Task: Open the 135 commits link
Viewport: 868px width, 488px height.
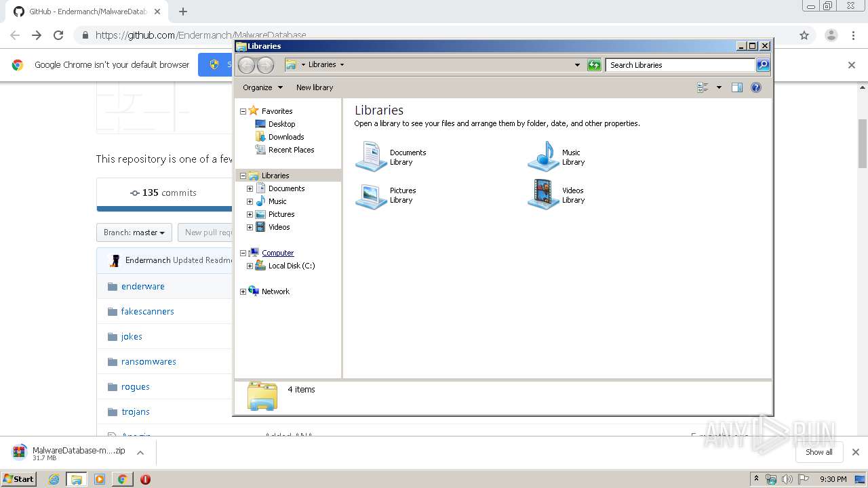Action: pos(163,192)
